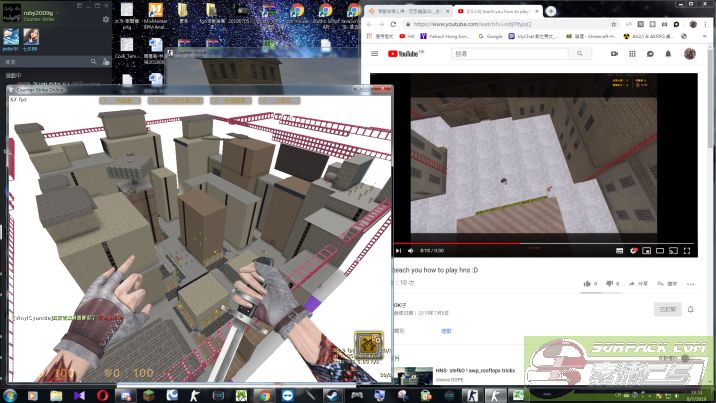Open the YouTube apps grid
The image size is (716, 403).
(632, 53)
